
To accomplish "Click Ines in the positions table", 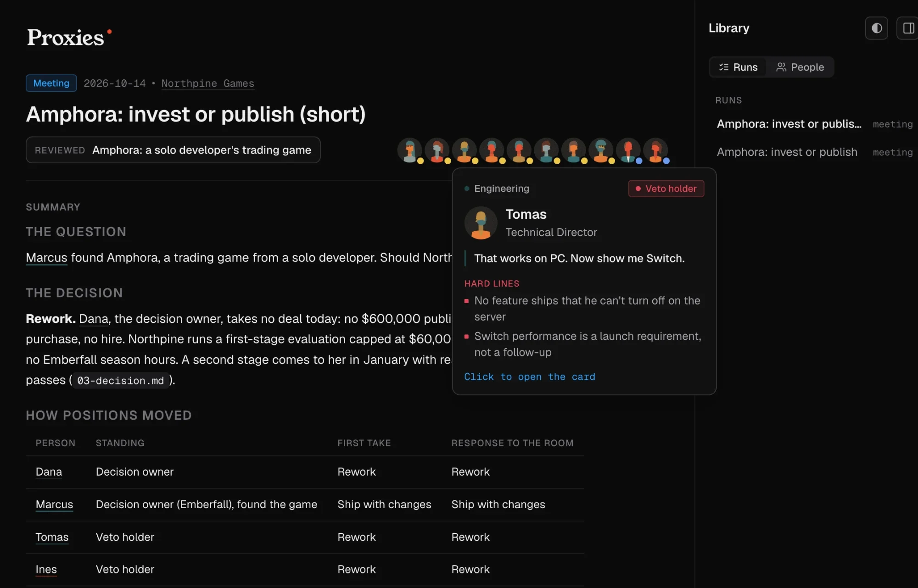I will (x=46, y=570).
